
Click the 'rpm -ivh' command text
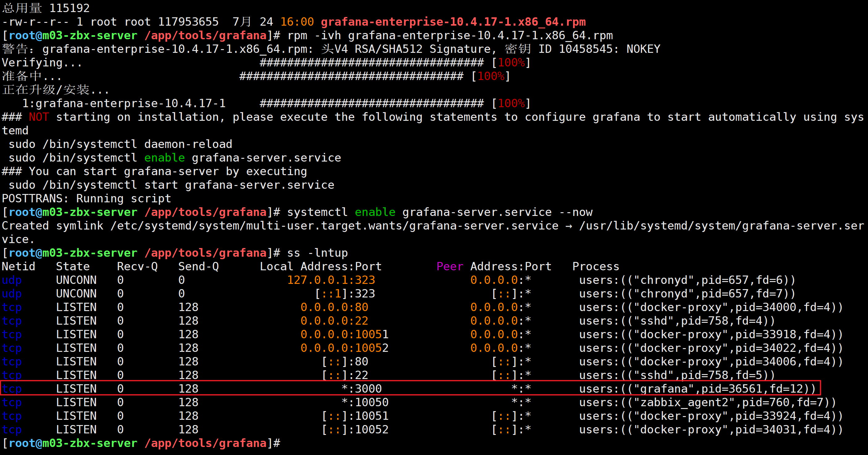[x=314, y=36]
